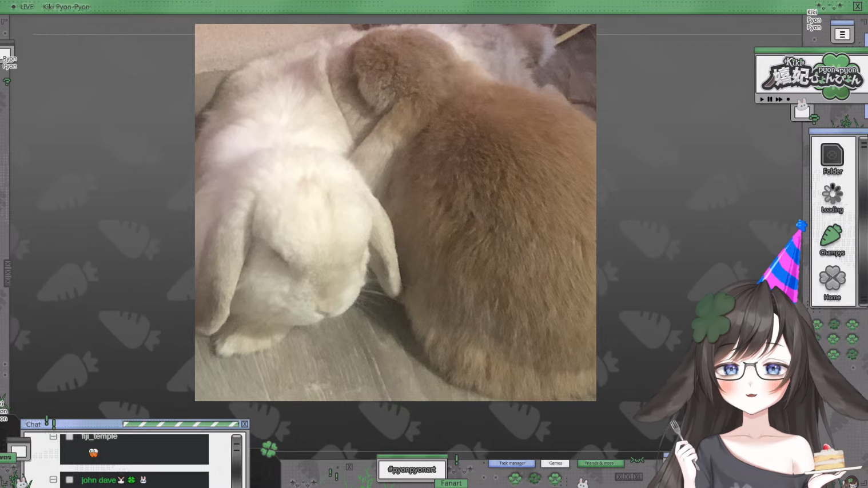Click the green clover beside the chat window
Viewport: 868px width, 488px height.
click(269, 449)
